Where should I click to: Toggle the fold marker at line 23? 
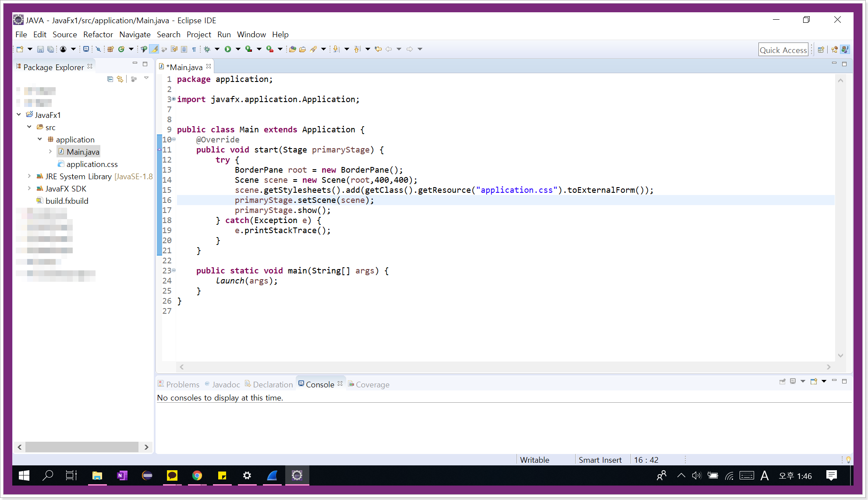point(174,270)
